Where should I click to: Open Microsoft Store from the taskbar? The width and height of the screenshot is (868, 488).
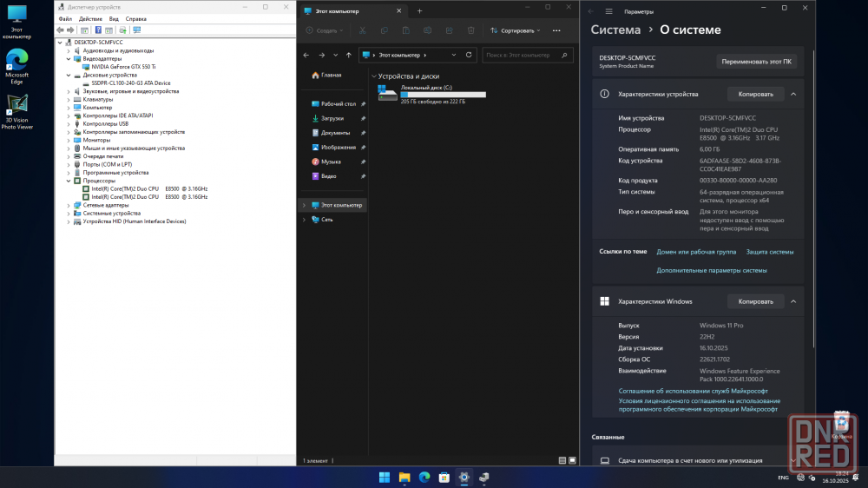coord(444,477)
